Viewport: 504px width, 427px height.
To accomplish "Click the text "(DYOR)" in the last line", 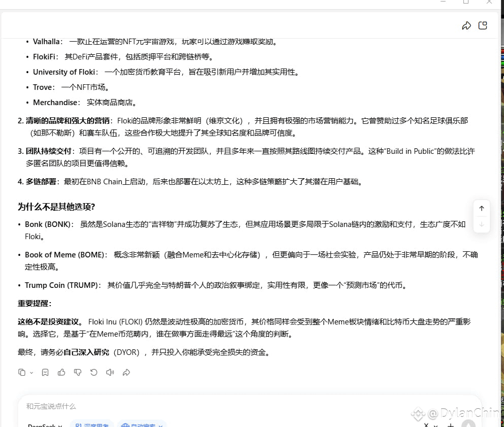I will pos(127,353).
